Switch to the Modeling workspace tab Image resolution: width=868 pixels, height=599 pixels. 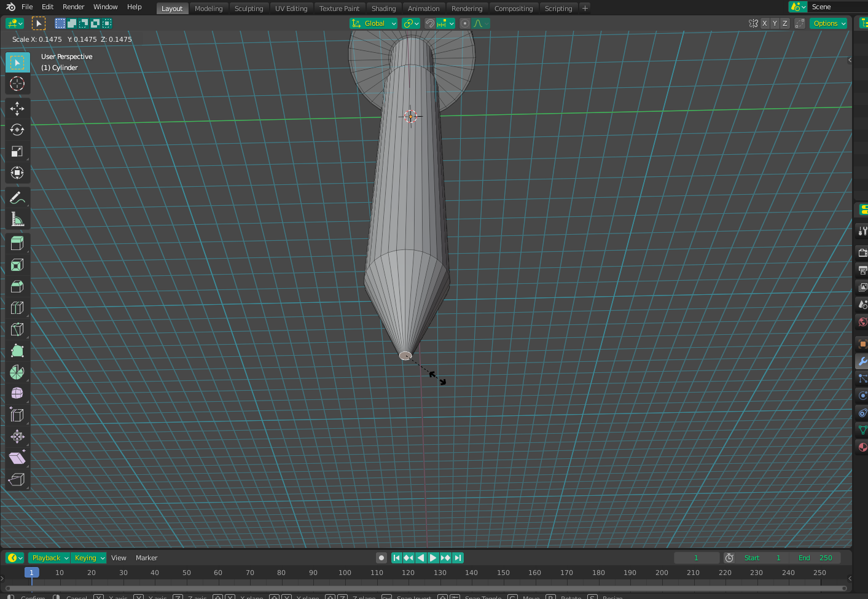click(x=209, y=9)
